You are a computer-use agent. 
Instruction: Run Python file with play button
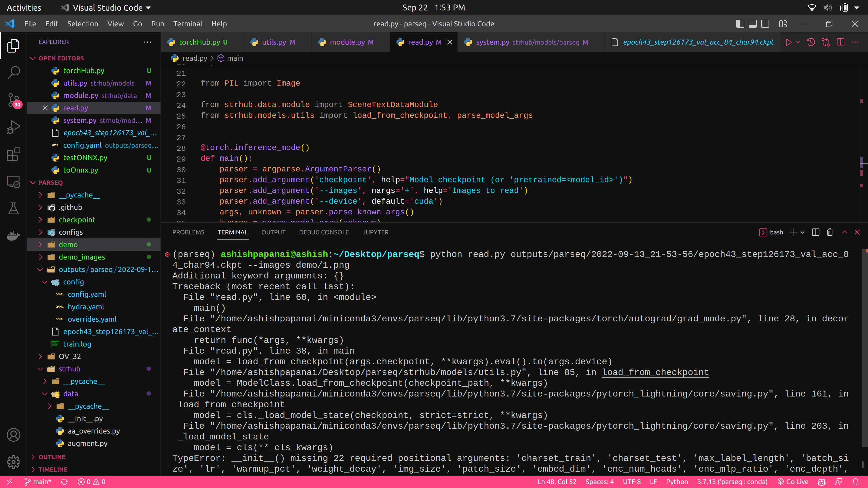(789, 42)
